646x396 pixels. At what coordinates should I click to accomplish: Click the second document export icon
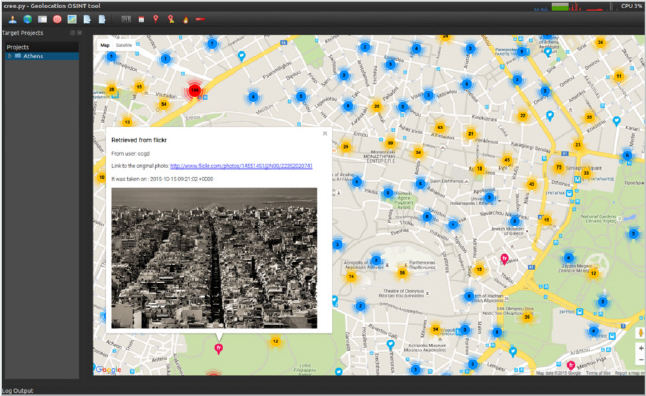(102, 19)
